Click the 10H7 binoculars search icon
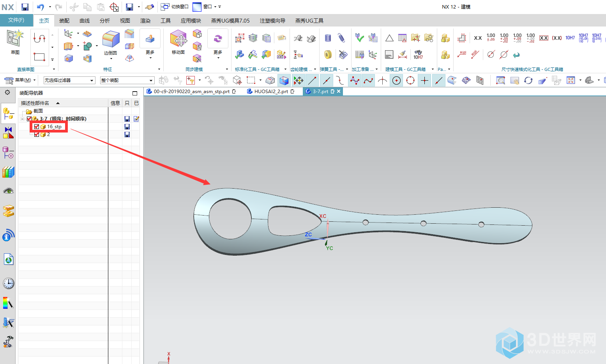 point(418,55)
